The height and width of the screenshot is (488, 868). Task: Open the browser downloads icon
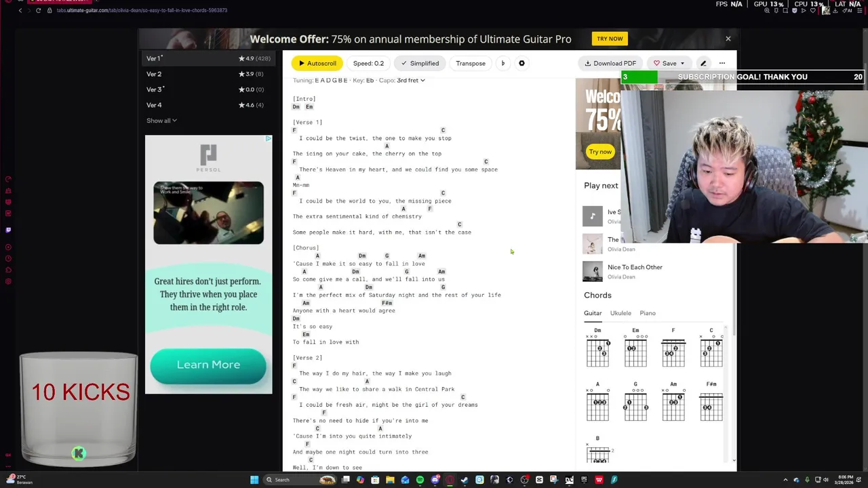click(835, 10)
